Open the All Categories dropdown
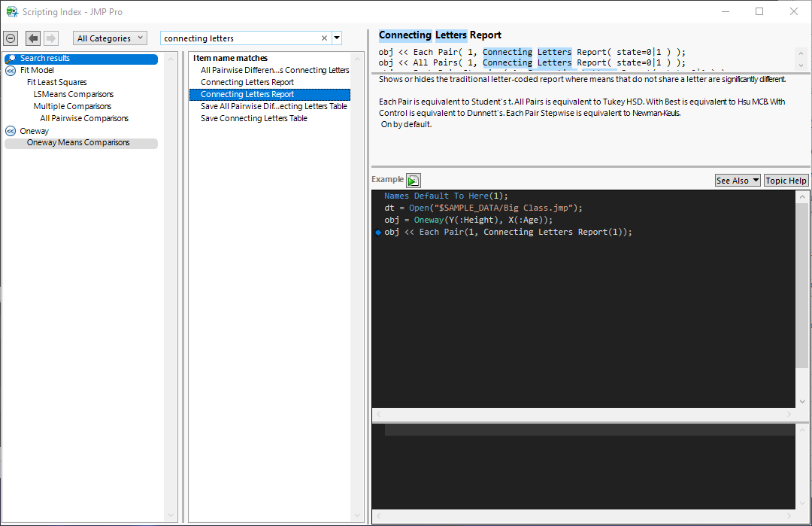The height and width of the screenshot is (526, 812). click(x=110, y=38)
